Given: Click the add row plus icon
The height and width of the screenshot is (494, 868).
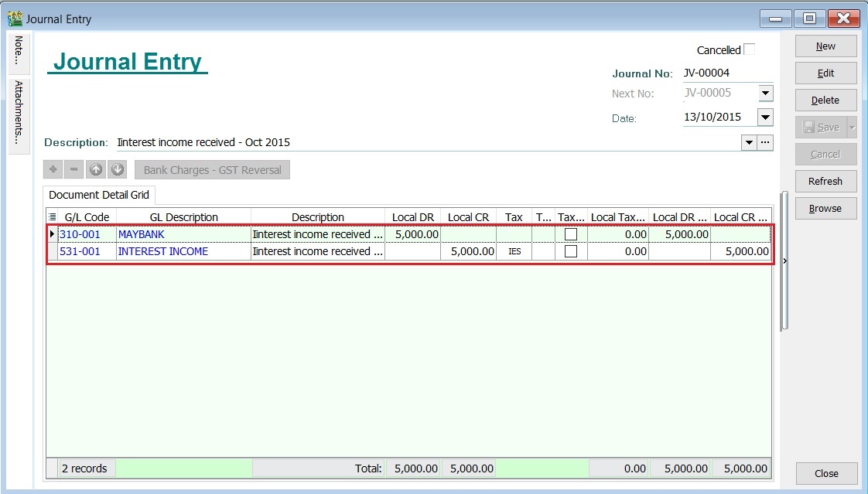Looking at the screenshot, I should (52, 169).
